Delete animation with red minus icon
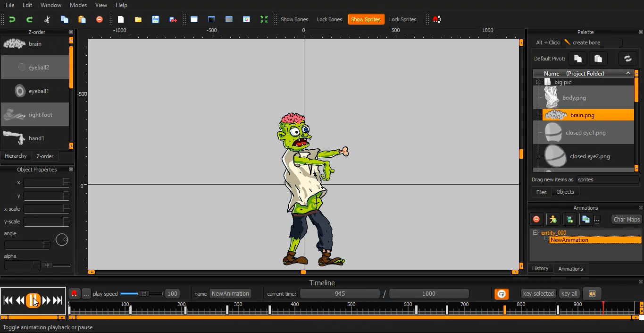This screenshot has width=644, height=333. (x=536, y=219)
